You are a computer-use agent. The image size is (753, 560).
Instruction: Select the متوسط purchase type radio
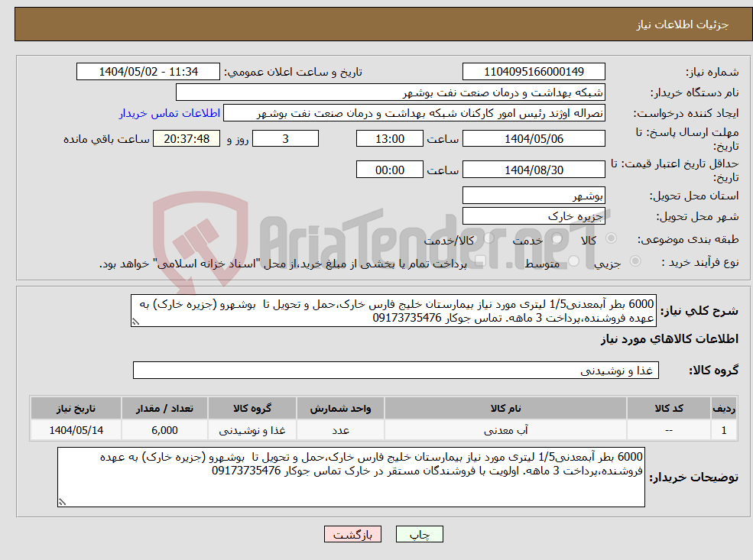(x=574, y=261)
